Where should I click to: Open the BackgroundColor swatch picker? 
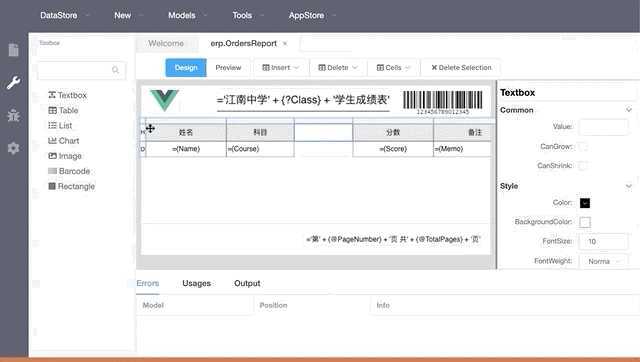pos(584,222)
